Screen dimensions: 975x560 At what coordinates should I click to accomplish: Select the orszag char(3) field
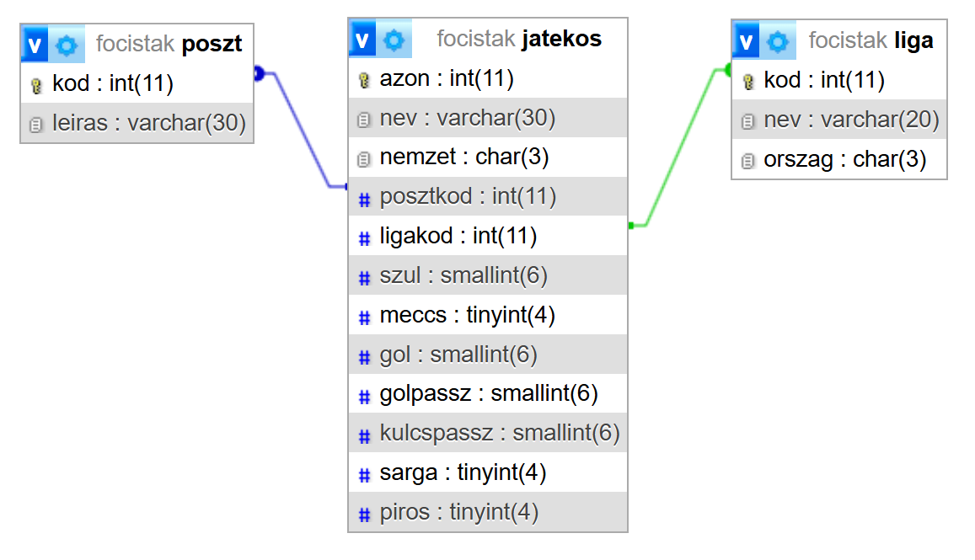tap(839, 159)
